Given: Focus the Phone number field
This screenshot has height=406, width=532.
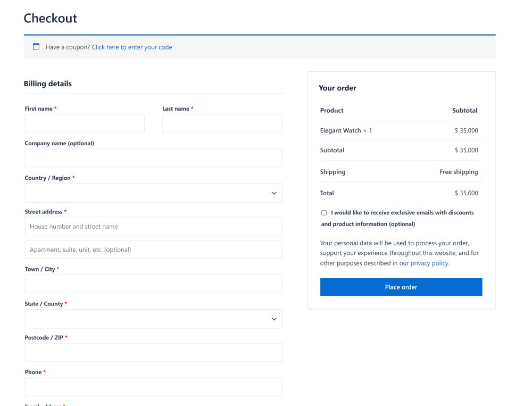Looking at the screenshot, I should tap(153, 387).
